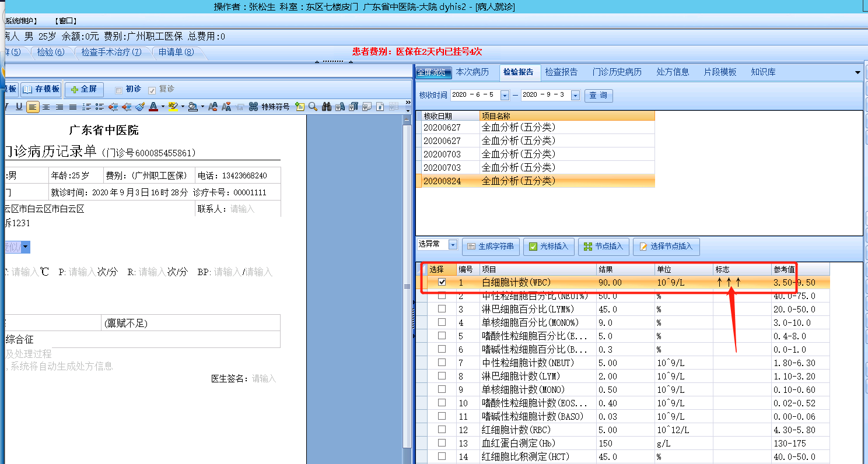Open the start date 2020-6-5 dropdown

(505, 95)
